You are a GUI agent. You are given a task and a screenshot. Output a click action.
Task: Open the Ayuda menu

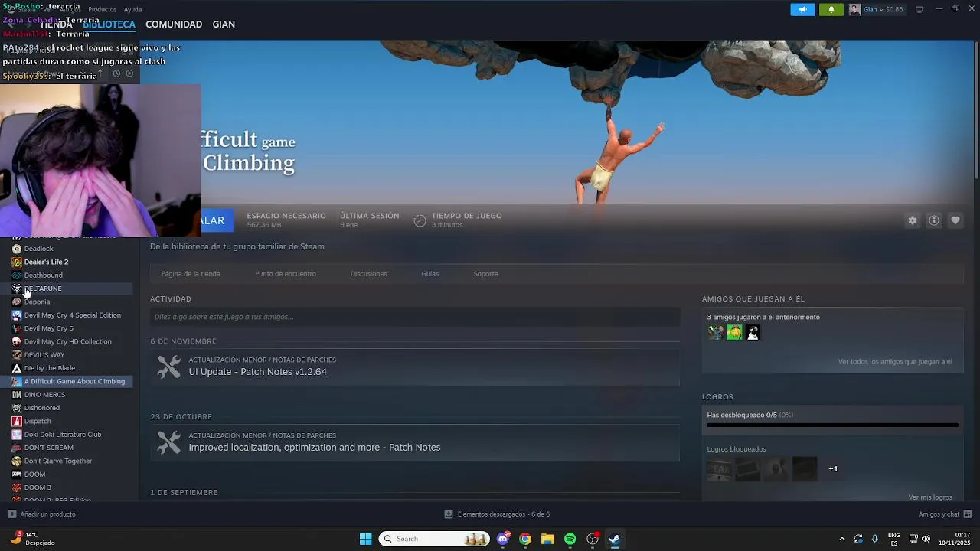[133, 9]
